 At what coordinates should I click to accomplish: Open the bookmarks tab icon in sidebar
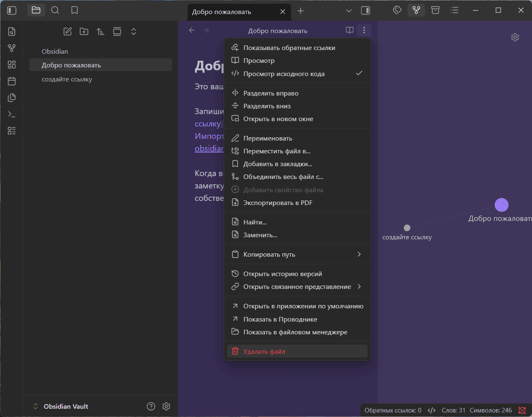coord(74,10)
